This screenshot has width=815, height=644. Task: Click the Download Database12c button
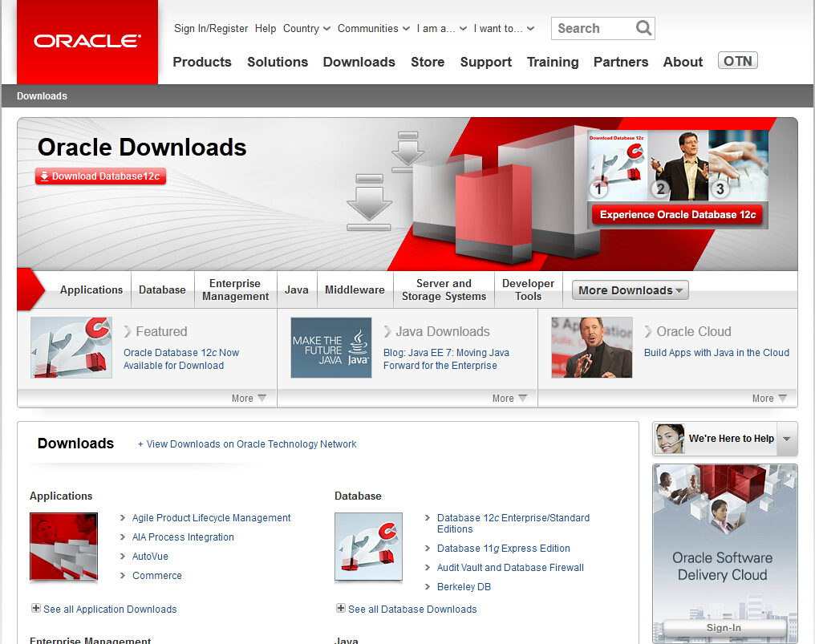pos(101,176)
